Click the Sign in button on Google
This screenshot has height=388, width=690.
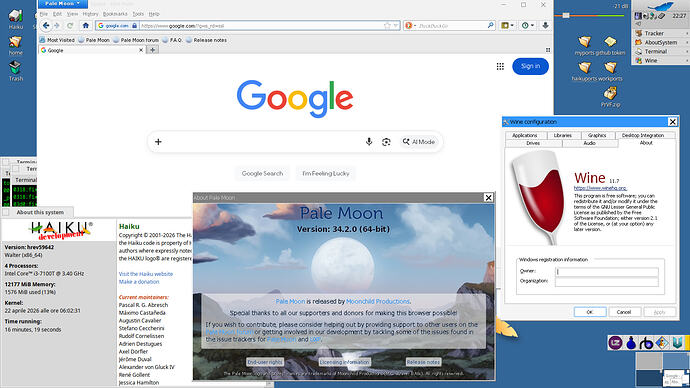[x=530, y=66]
